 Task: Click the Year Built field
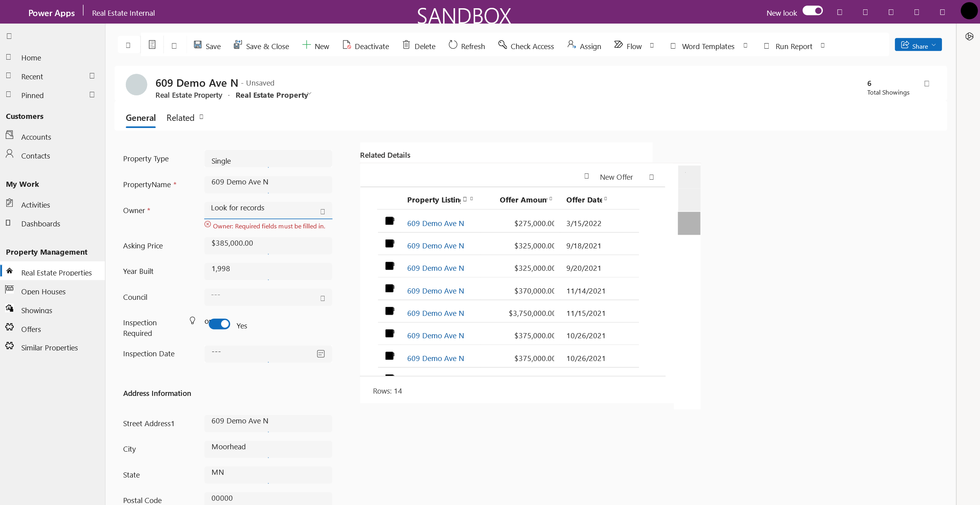(x=268, y=271)
